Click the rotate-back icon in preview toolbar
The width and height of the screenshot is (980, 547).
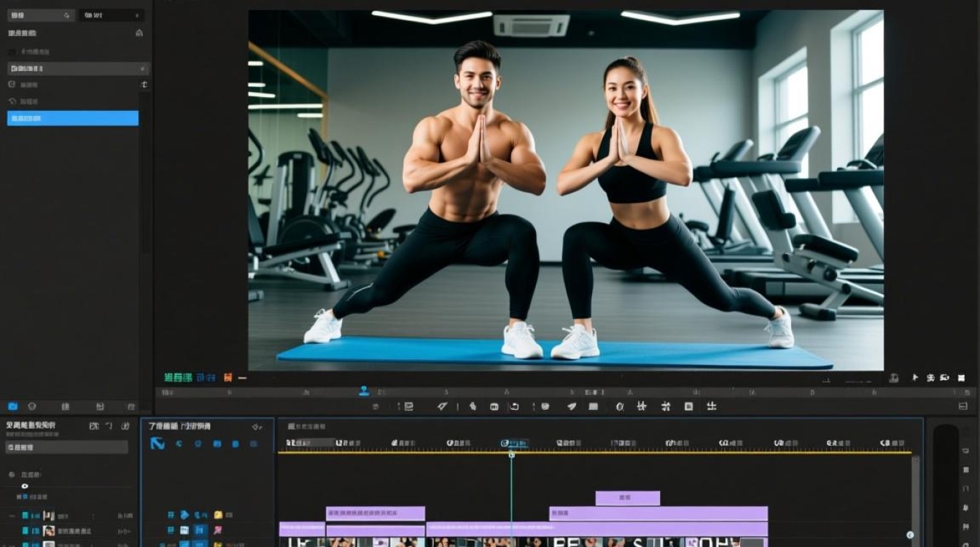[x=513, y=406]
